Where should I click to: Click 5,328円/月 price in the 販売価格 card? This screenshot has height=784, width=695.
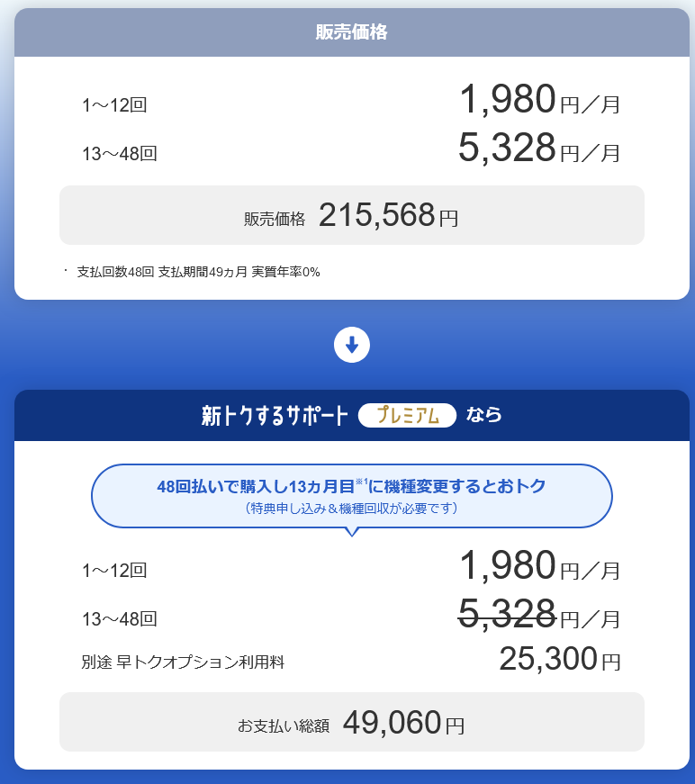pos(538,149)
